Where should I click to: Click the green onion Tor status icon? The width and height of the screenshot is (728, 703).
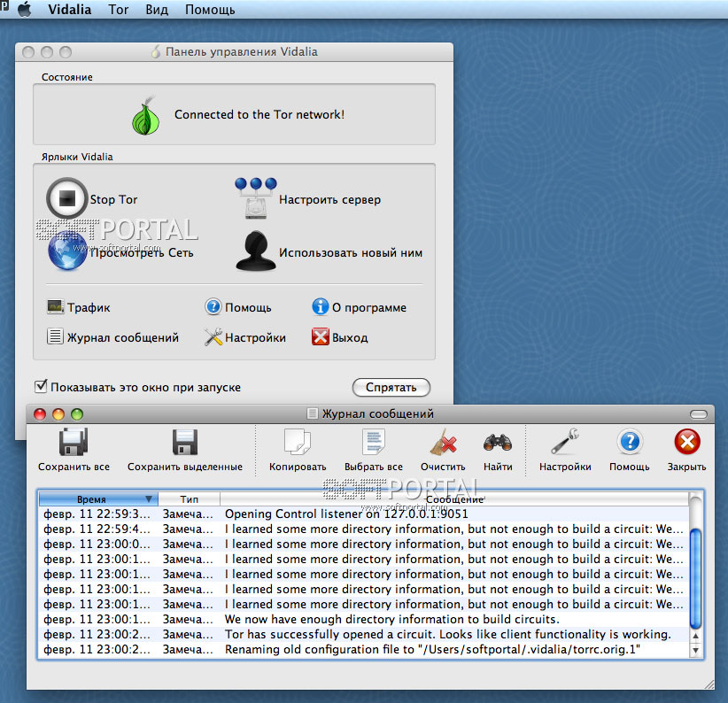pyautogui.click(x=146, y=116)
